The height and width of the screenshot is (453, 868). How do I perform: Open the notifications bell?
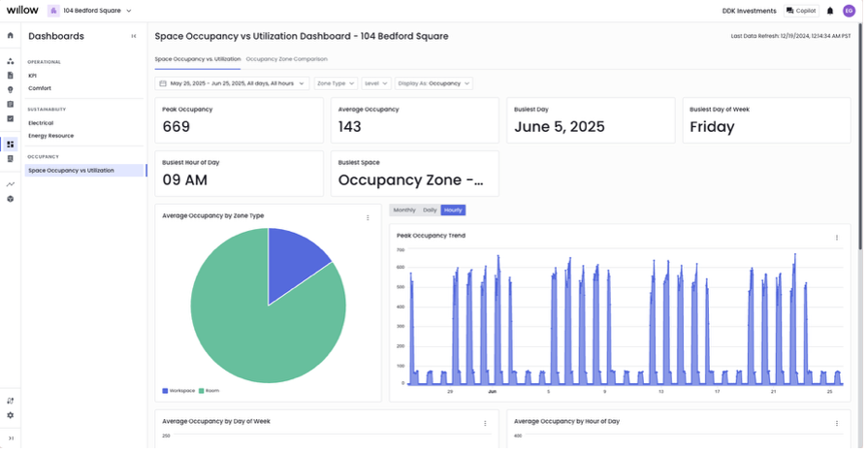click(x=830, y=11)
